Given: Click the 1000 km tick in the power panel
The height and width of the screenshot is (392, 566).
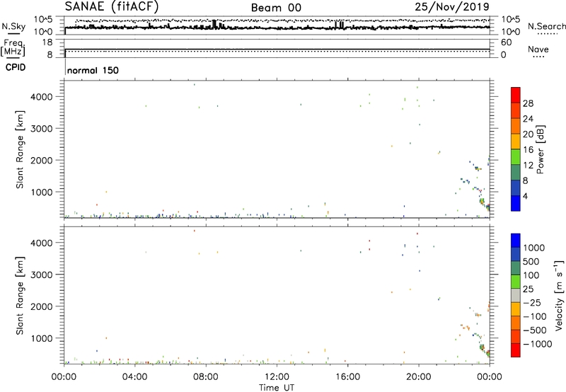Looking at the screenshot, I should coord(42,192).
